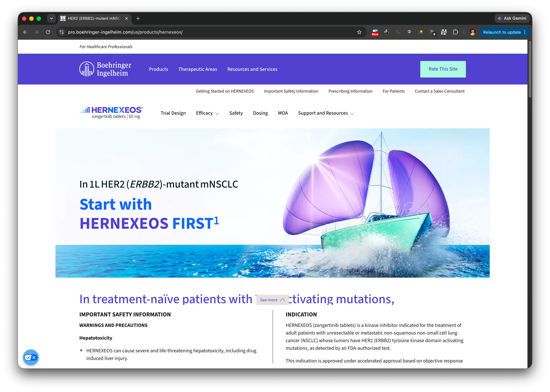
Task: Open the For Patients link
Action: (x=394, y=91)
